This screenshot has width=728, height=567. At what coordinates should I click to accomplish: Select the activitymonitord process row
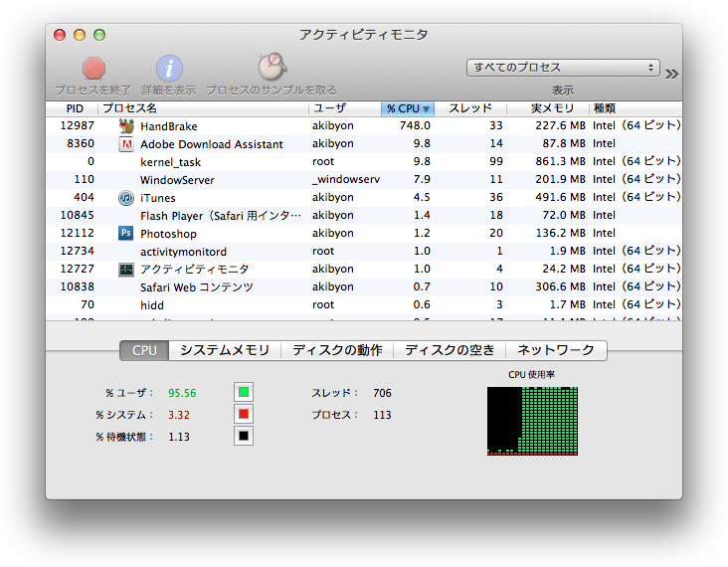click(x=364, y=252)
